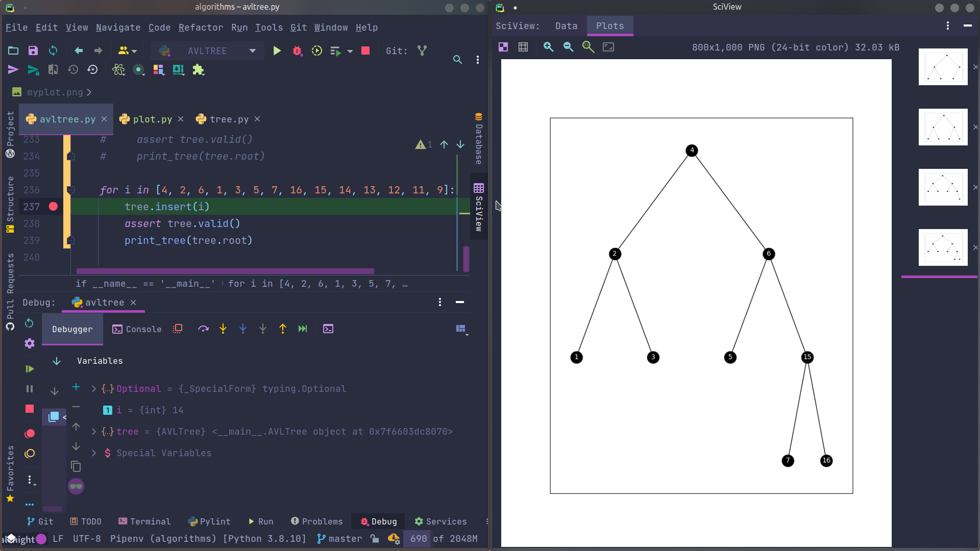Open evaluate expression icon
Screen dimensions: 980x551
coord(328,329)
